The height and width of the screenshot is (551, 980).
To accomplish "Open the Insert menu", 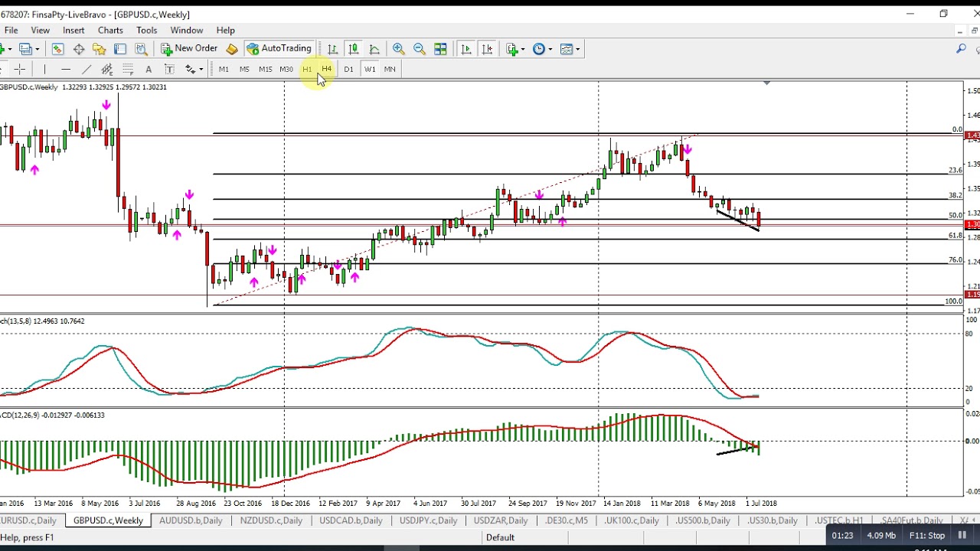I will point(73,31).
